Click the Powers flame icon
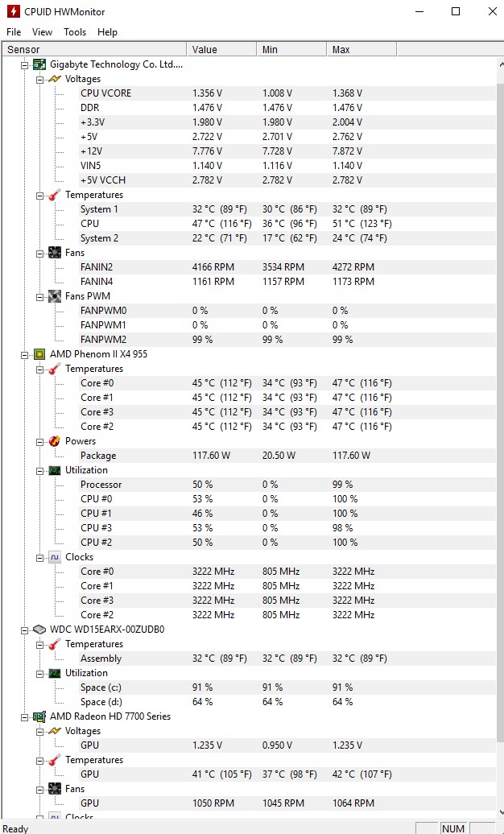 click(x=55, y=441)
